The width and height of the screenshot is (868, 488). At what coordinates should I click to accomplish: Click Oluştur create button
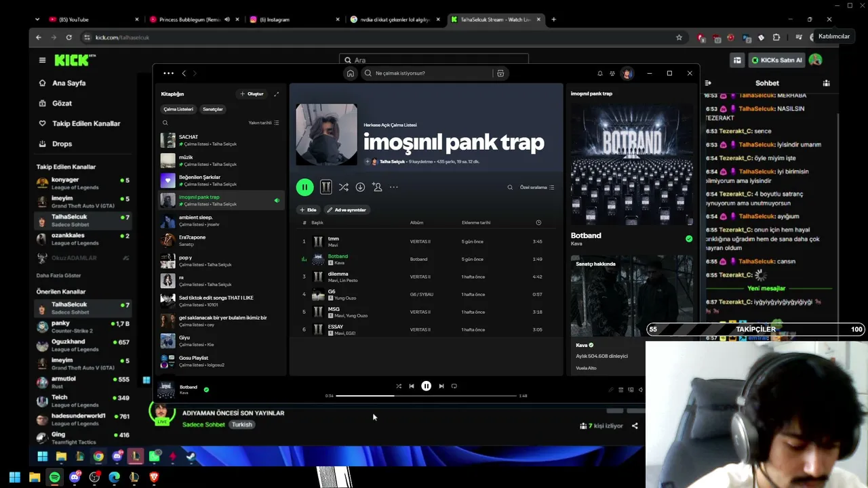pos(252,94)
